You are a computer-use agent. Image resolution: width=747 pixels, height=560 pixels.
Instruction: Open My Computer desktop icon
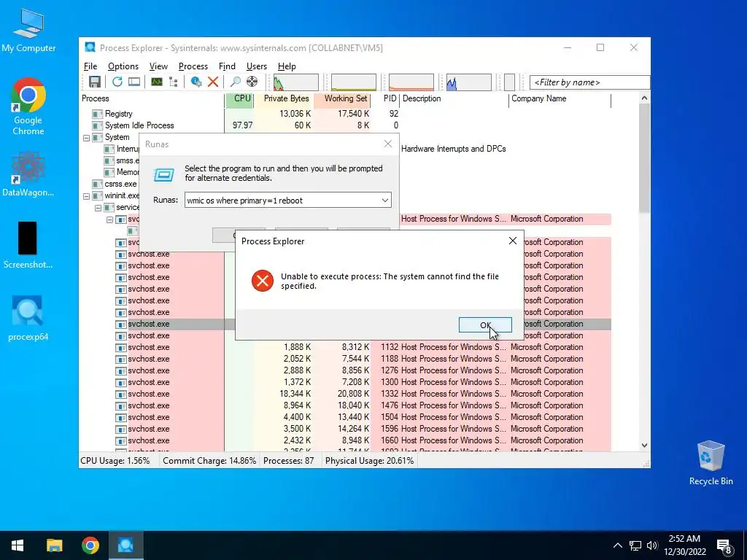28,31
